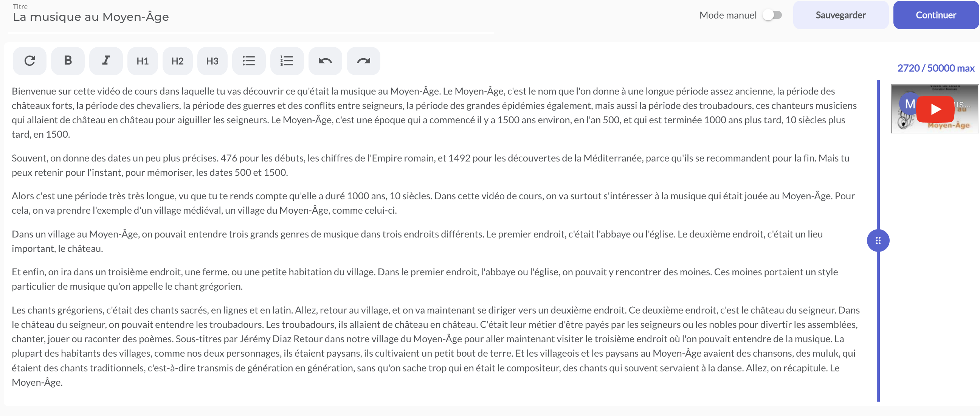Image resolution: width=980 pixels, height=416 pixels.
Task: Apply Heading 3 style
Action: click(212, 61)
